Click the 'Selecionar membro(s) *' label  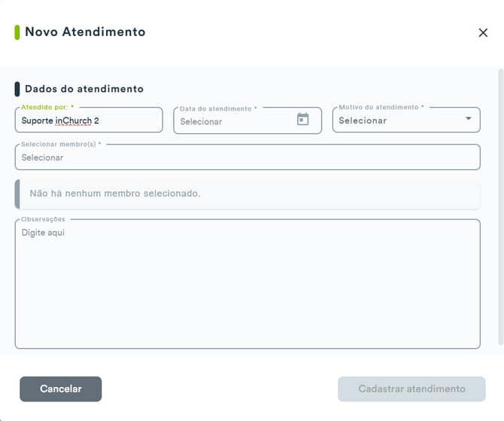point(61,144)
